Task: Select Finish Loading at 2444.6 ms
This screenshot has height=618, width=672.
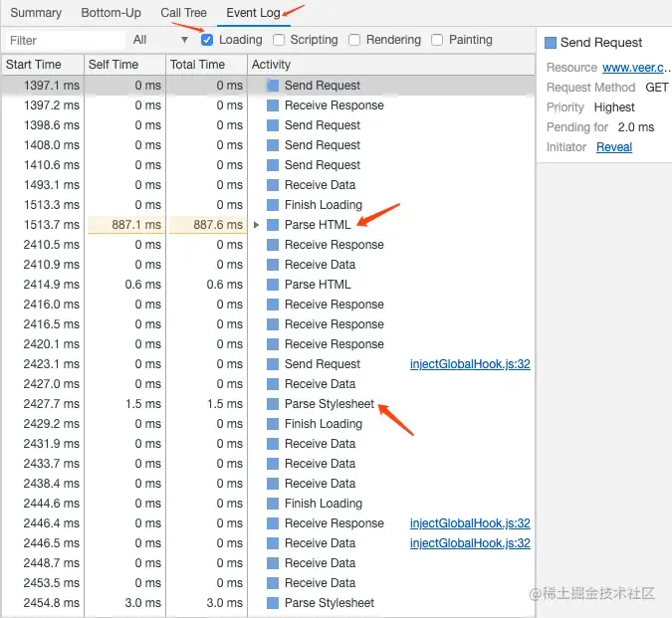Action: [268, 504]
